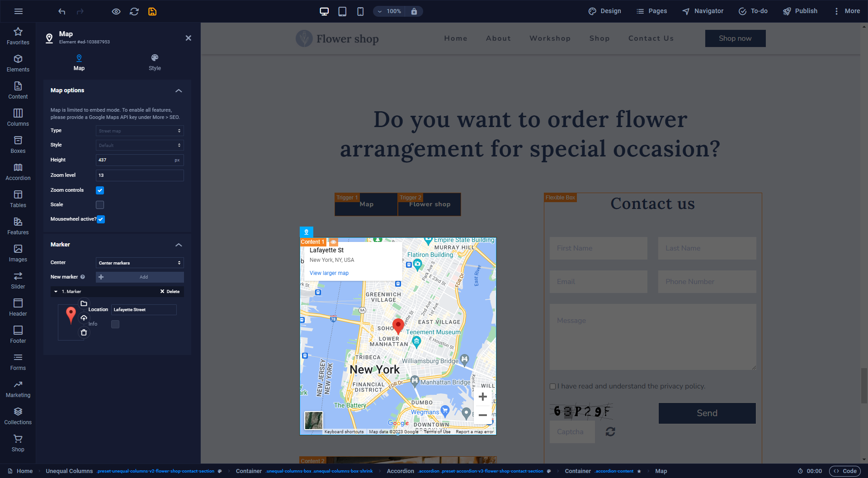This screenshot has width=868, height=478.
Task: Collapse the Map options section
Action: click(179, 90)
